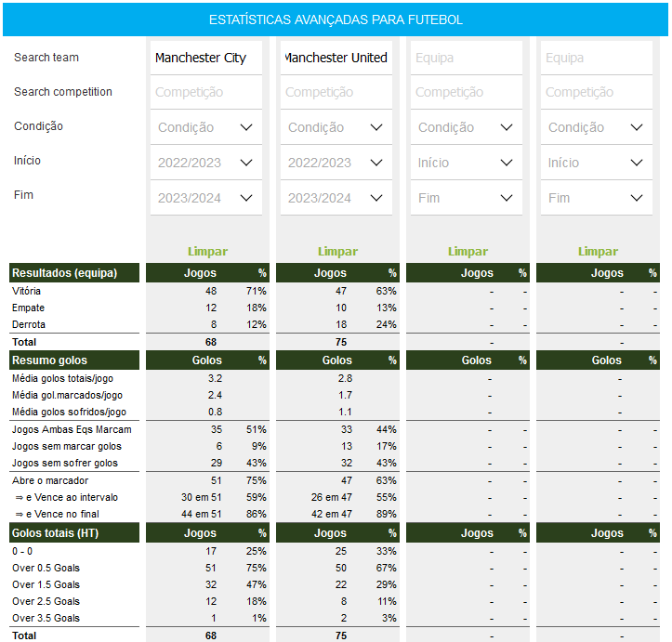Expand empty Início dropdown in fourth column
This screenshot has height=642, width=672.
point(597,163)
